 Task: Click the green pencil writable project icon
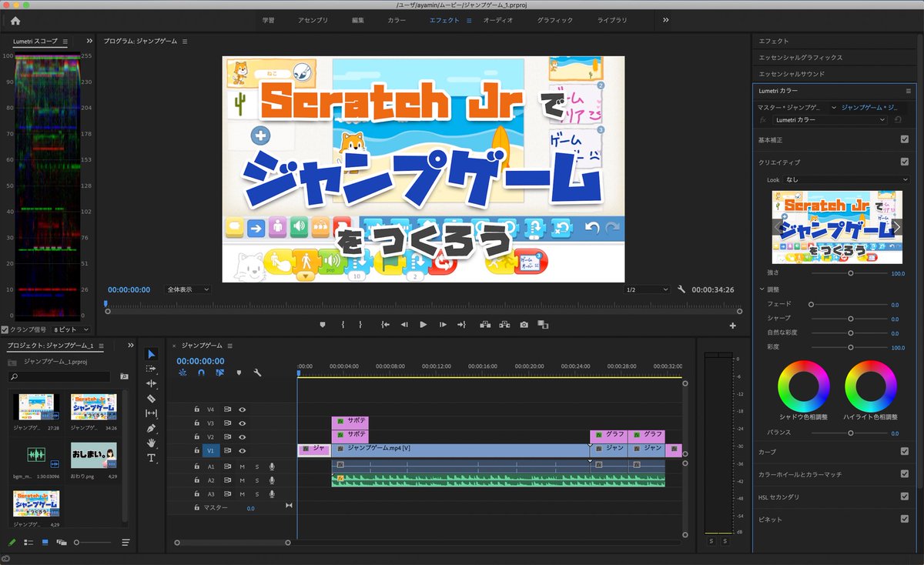pos(12,543)
